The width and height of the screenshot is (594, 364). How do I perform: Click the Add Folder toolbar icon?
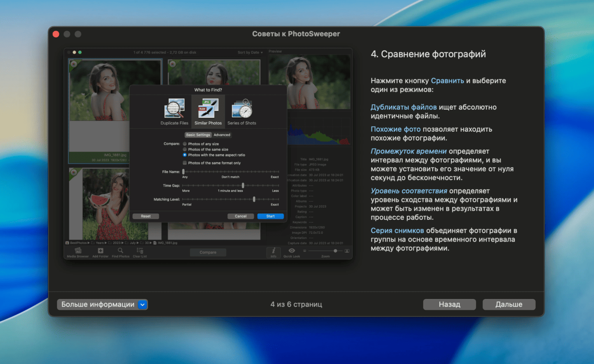click(x=100, y=253)
